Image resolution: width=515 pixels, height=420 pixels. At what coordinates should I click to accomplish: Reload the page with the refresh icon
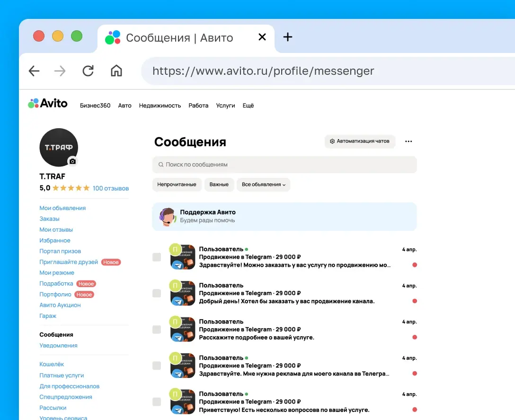click(x=88, y=71)
